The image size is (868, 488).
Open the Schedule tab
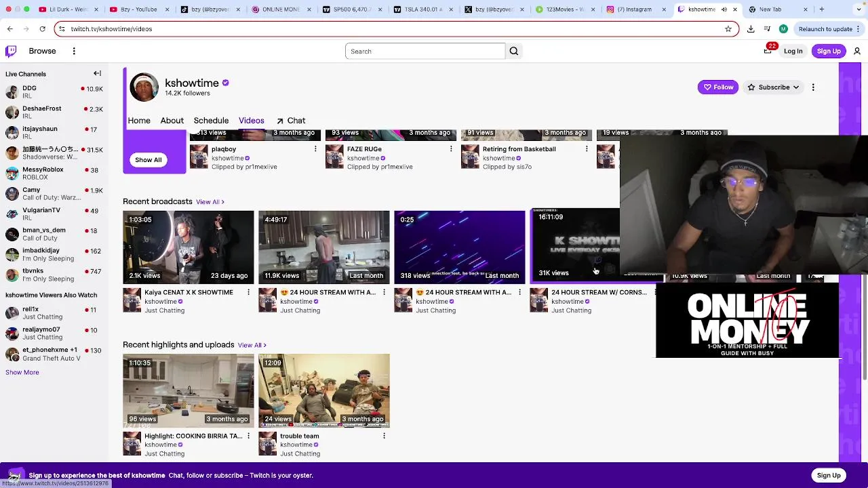click(211, 121)
